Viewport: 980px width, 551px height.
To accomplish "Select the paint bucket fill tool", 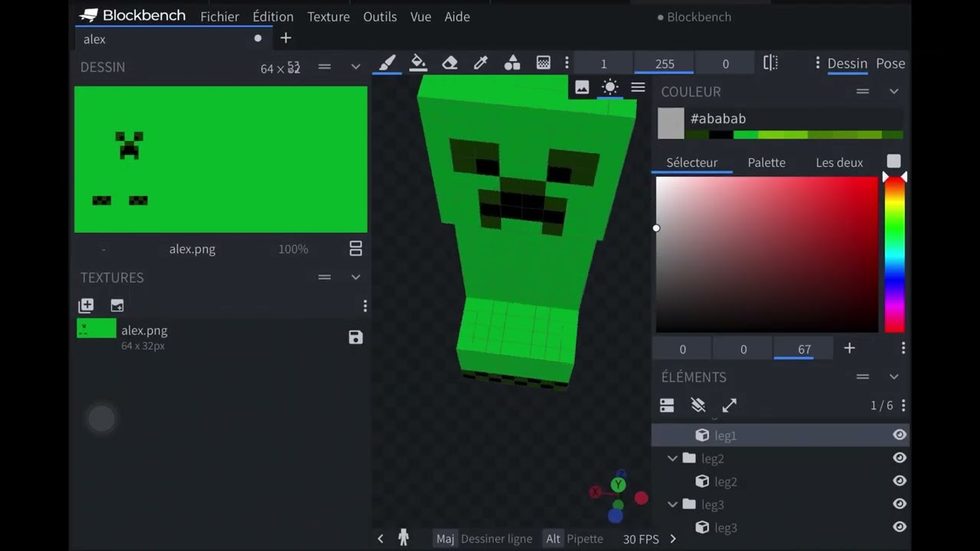I will (x=418, y=63).
